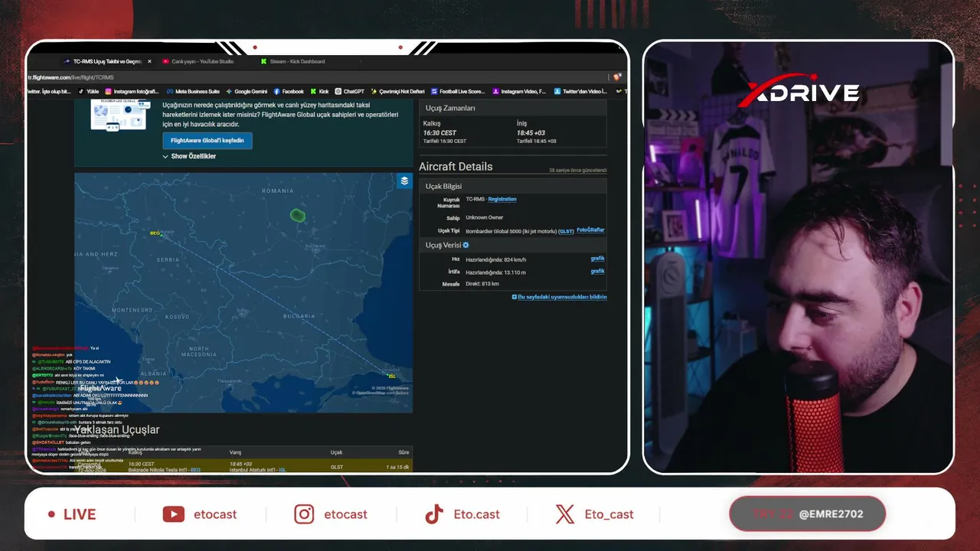Click departure time 16:30 CEST under Kalkış
The image size is (980, 551).
[439, 133]
